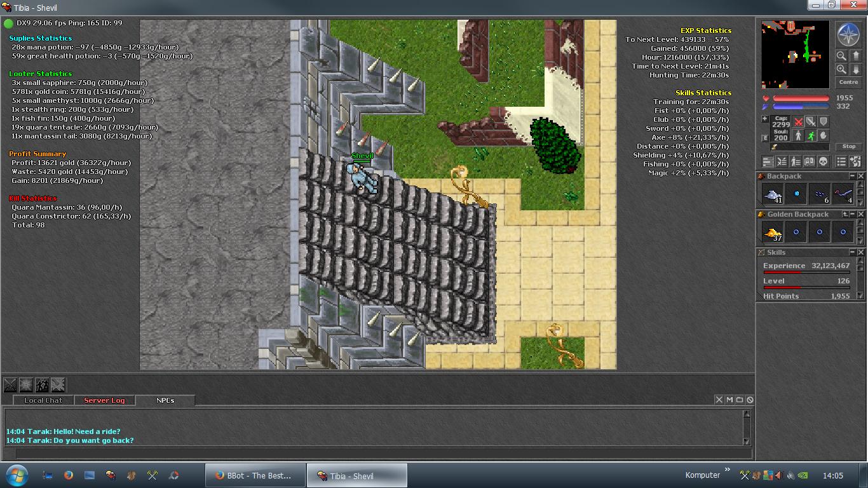868x488 pixels.
Task: Zoom in the minimap
Action: (841, 69)
